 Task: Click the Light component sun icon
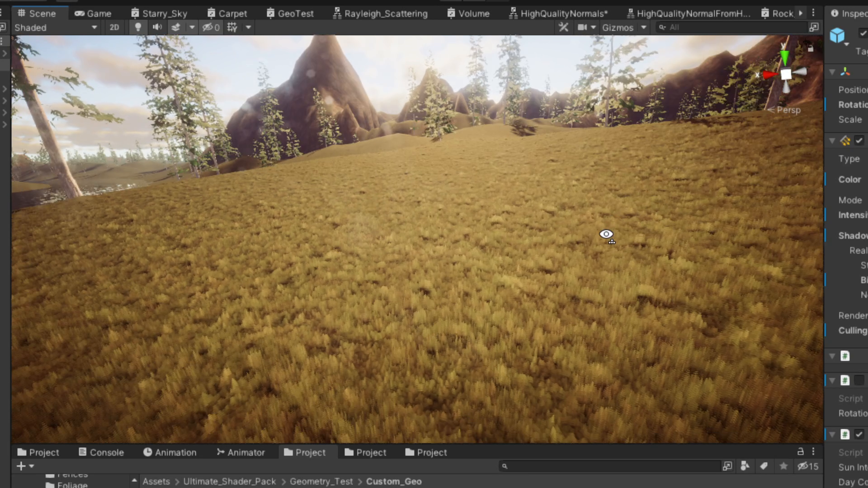click(x=845, y=141)
